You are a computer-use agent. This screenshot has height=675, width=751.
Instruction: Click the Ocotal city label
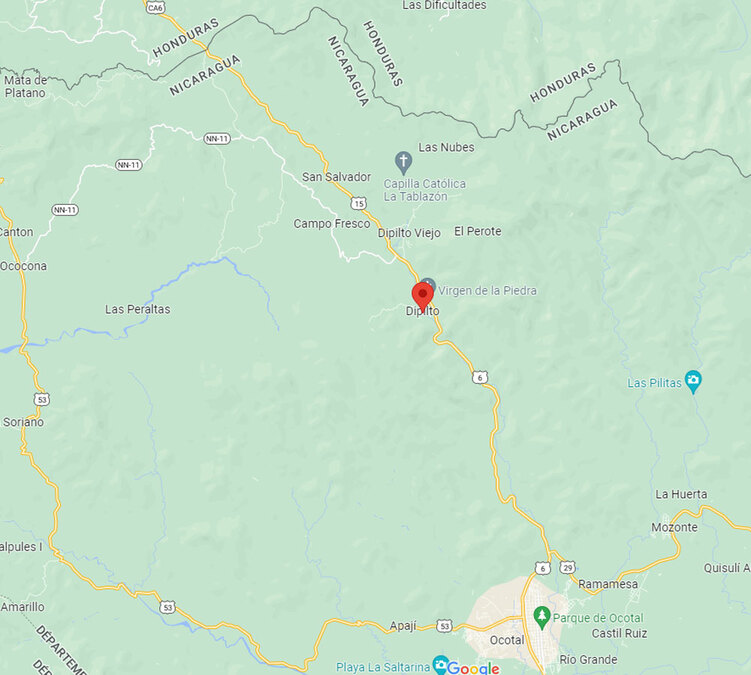click(507, 640)
